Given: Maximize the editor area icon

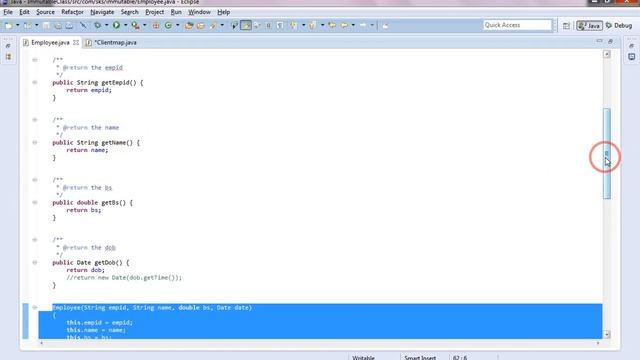Looking at the screenshot, I should 610,41.
